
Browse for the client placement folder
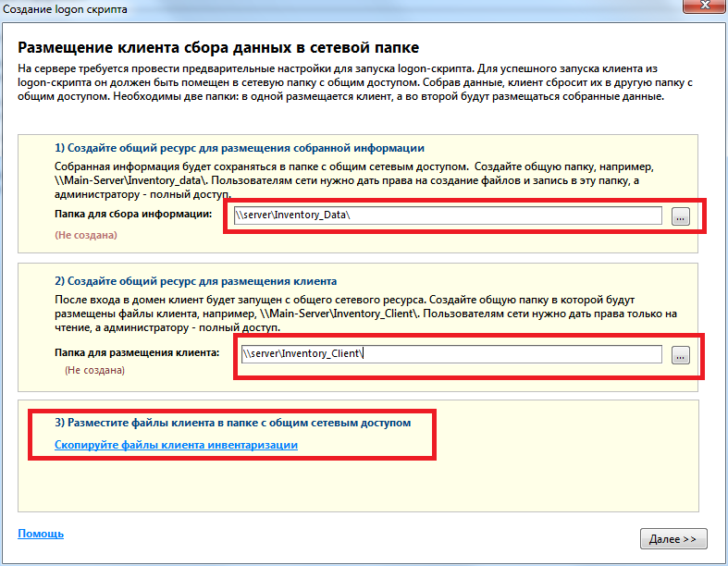[x=680, y=356]
